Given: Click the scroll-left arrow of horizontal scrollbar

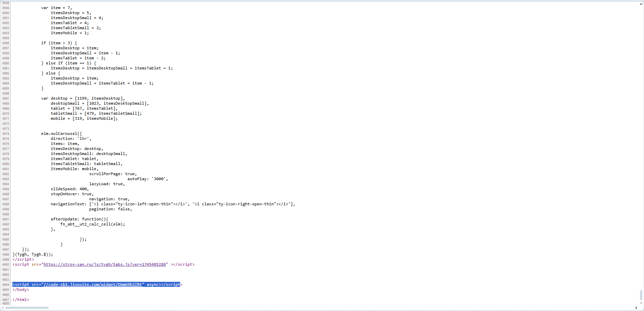Looking at the screenshot, I should (x=3, y=308).
